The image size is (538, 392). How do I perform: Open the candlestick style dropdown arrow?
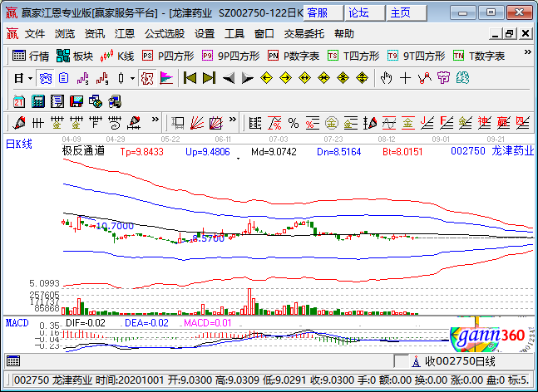tap(132, 78)
